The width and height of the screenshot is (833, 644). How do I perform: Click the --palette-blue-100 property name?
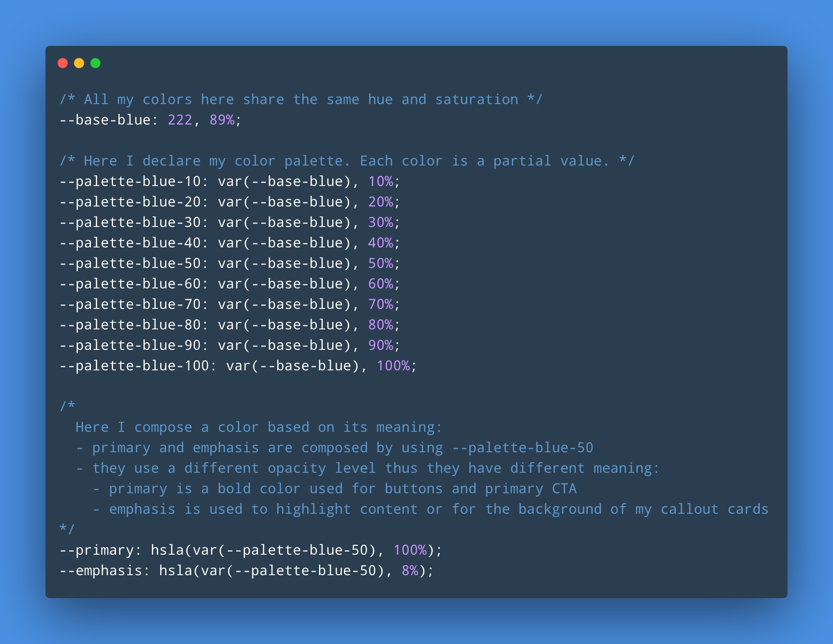pos(134,366)
